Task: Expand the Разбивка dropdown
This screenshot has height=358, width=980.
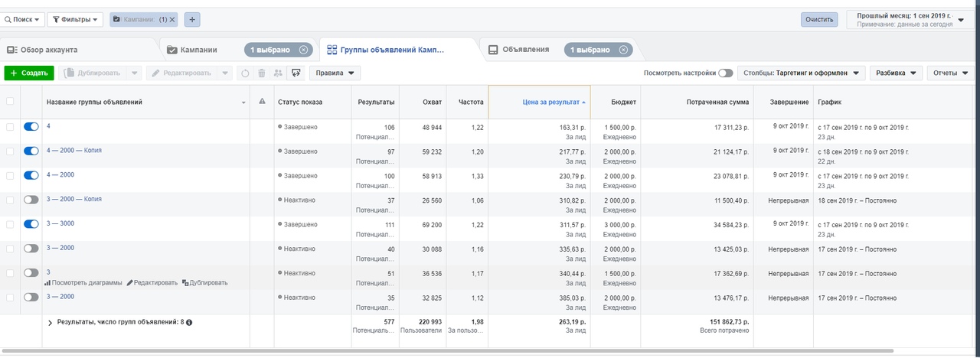Action: click(897, 73)
